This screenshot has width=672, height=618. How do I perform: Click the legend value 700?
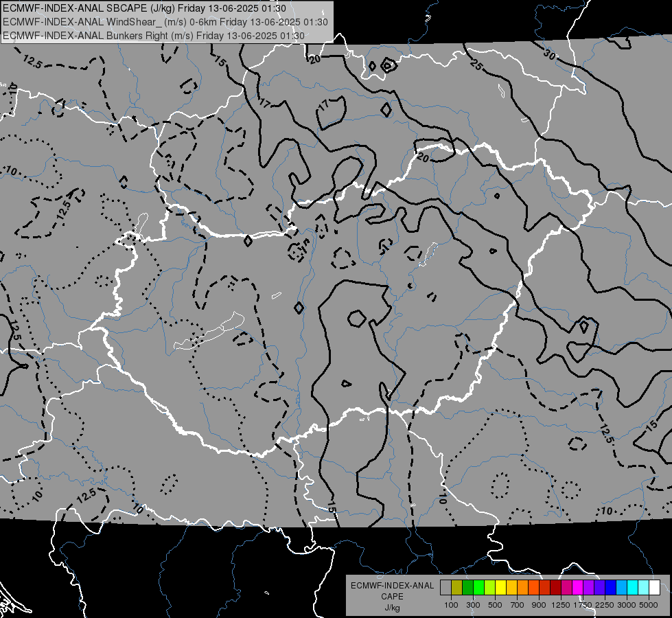click(x=518, y=605)
